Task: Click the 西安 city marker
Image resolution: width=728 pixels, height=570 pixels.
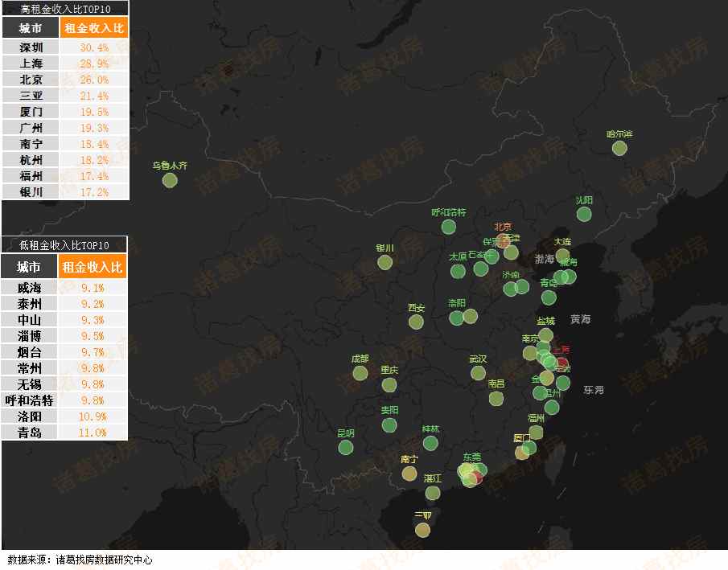Action: (x=415, y=322)
